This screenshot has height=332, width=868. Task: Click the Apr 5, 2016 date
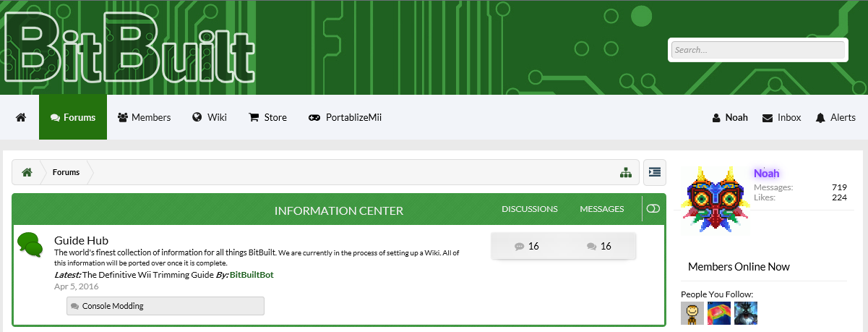tap(77, 286)
